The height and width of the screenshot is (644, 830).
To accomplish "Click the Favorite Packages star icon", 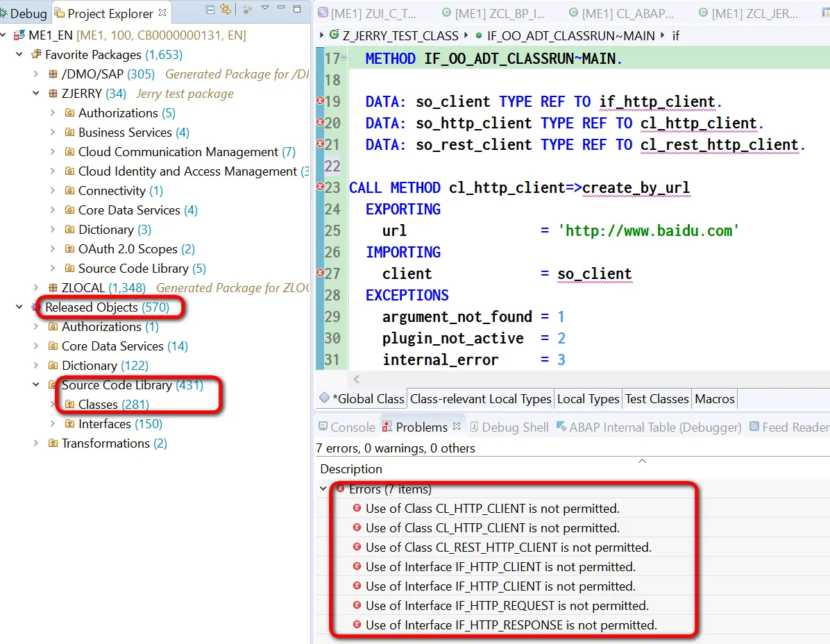I will coord(36,54).
